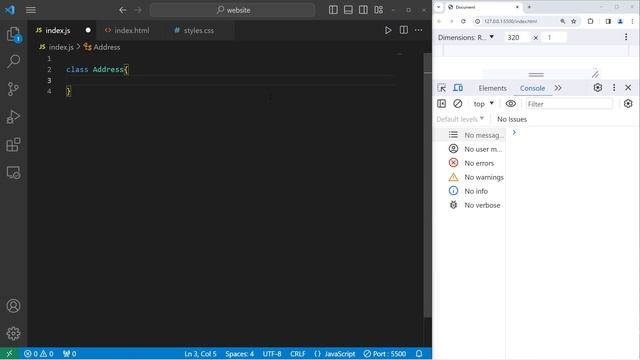Run the code with play button
This screenshot has height=360, width=640.
tap(388, 30)
